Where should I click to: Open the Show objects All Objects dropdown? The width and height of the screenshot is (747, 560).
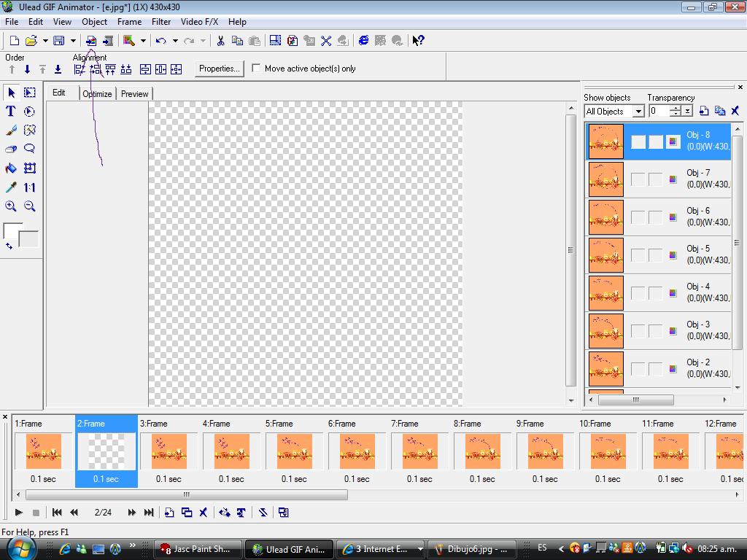[638, 112]
